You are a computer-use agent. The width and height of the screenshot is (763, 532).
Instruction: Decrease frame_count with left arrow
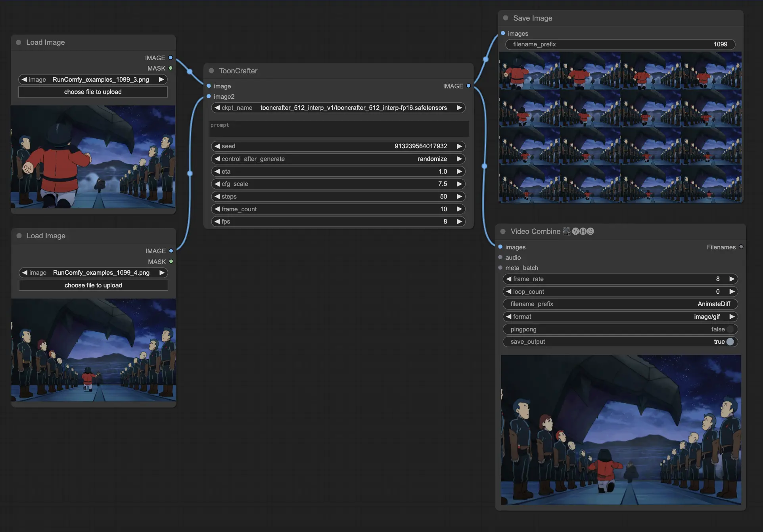pyautogui.click(x=217, y=209)
